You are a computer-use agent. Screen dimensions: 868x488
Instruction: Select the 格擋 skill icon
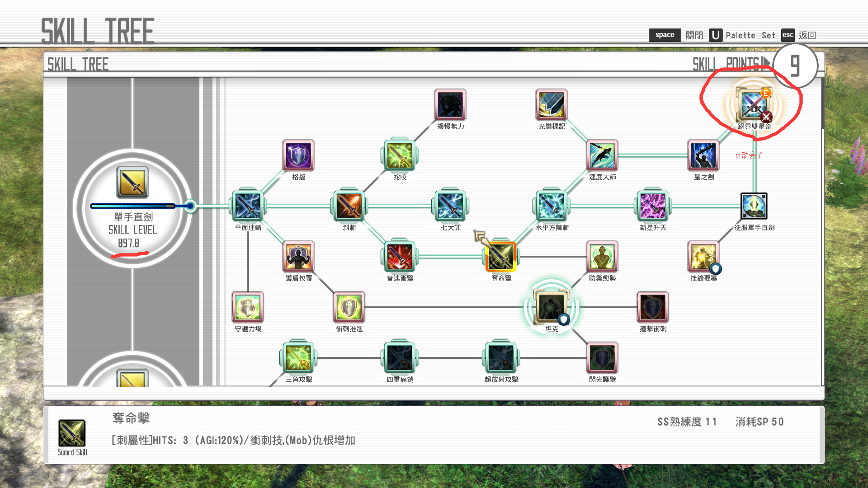298,155
